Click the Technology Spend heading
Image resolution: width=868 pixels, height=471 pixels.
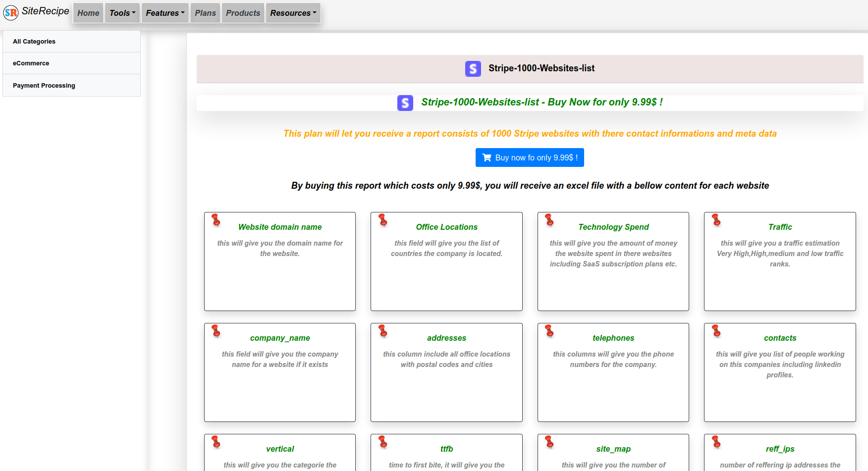[x=613, y=227]
